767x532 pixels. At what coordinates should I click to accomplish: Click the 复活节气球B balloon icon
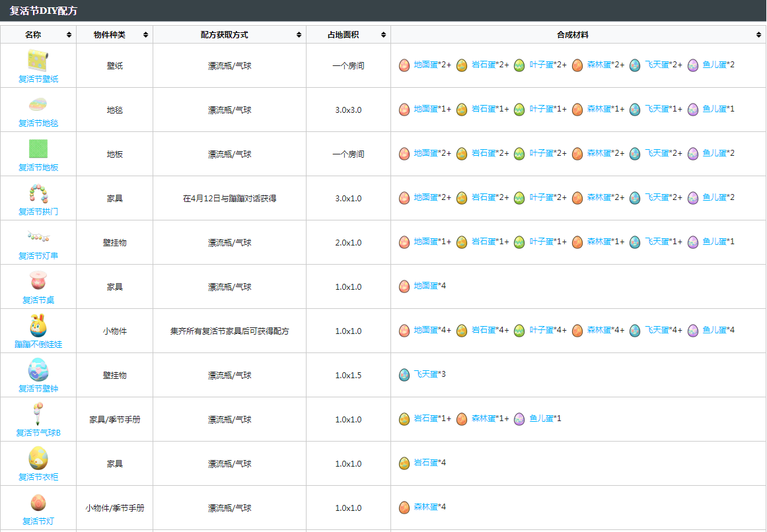(x=38, y=414)
